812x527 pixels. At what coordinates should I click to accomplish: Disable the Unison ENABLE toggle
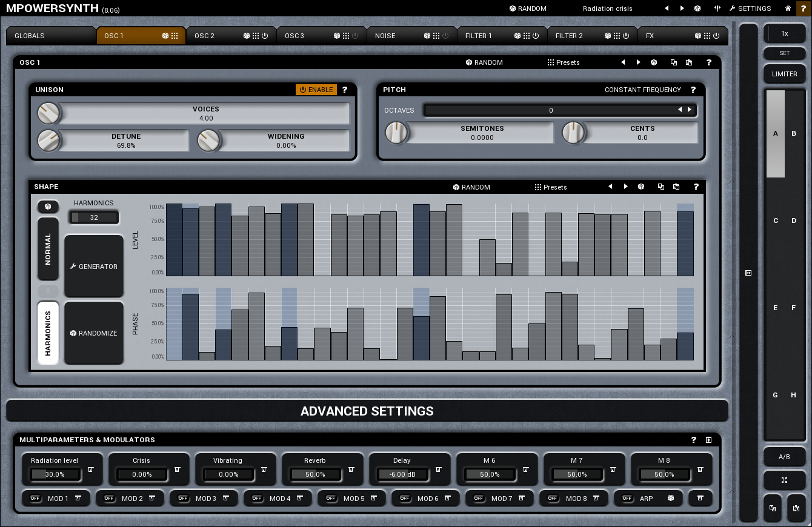(x=316, y=90)
